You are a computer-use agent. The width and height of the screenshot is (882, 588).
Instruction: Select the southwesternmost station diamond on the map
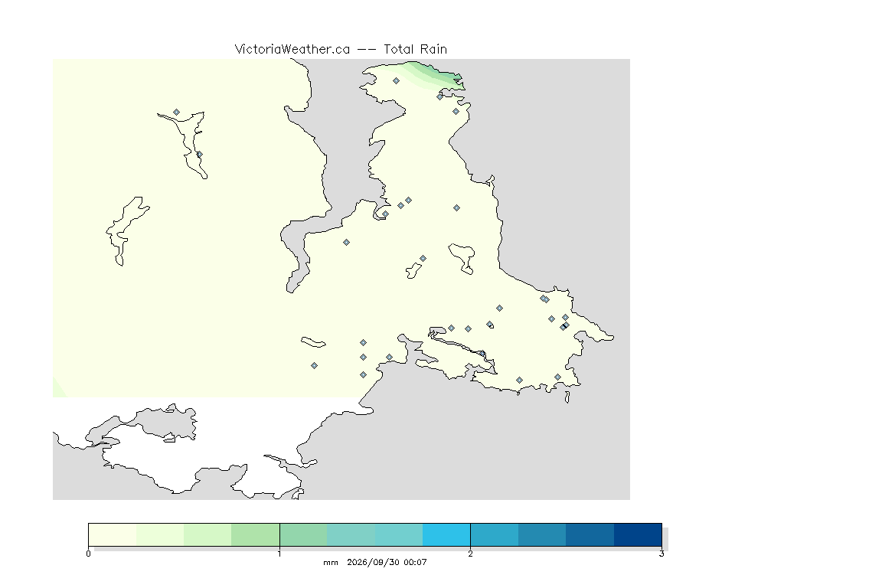tap(315, 366)
